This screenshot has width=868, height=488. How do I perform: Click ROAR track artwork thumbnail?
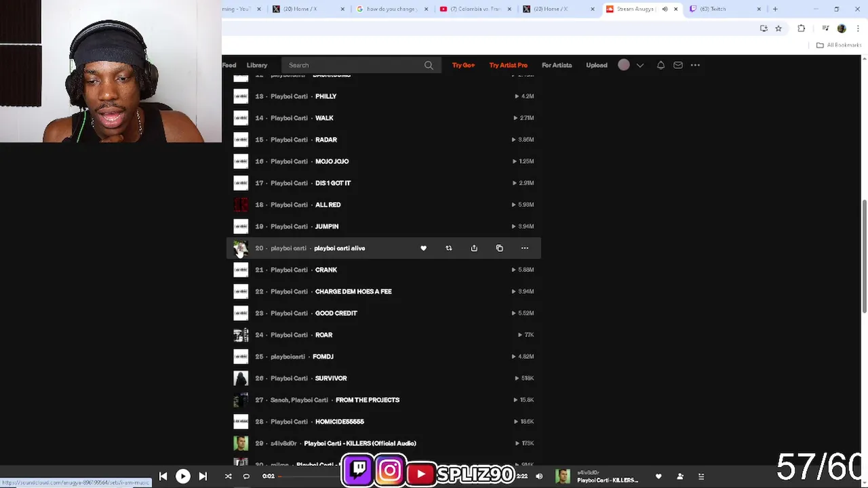click(241, 335)
